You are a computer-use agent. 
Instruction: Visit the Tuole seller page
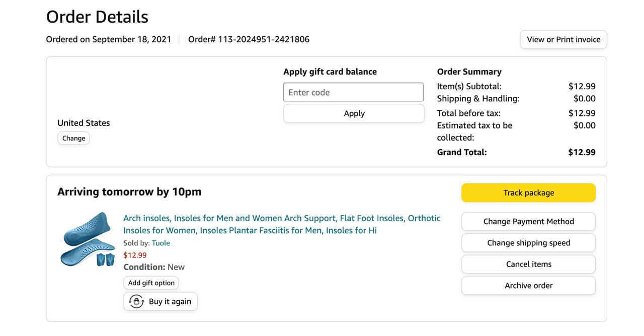click(161, 243)
